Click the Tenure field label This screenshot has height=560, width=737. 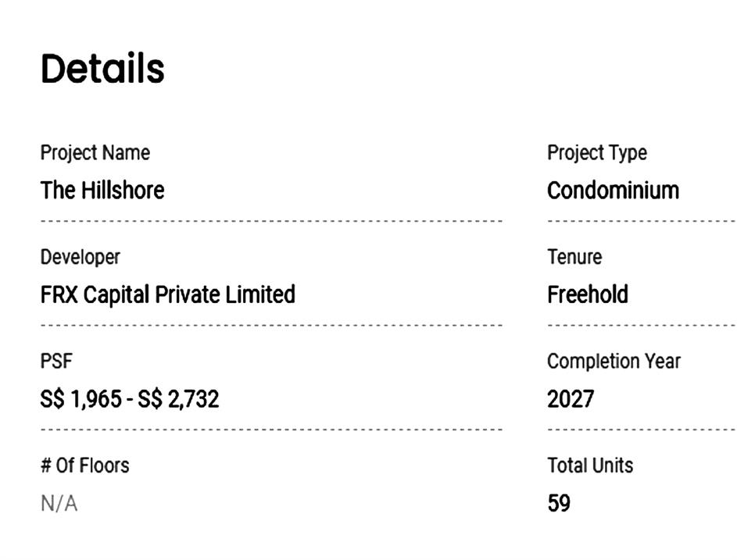(x=574, y=257)
